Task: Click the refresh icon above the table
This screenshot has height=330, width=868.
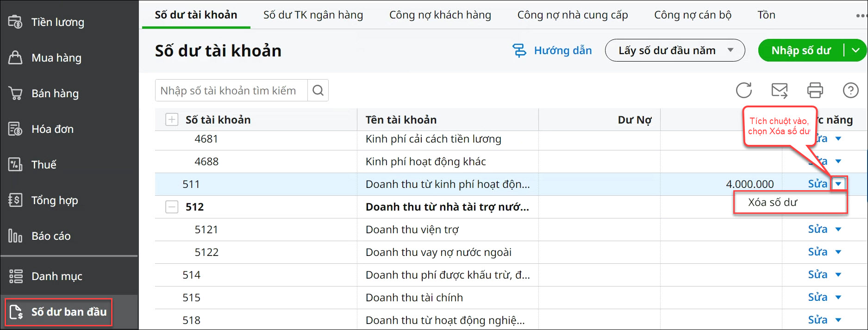Action: pos(744,90)
